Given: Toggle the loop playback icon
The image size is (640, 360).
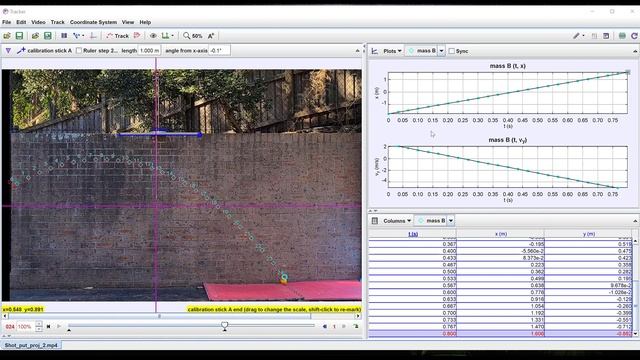Looking at the screenshot, I should tap(356, 327).
